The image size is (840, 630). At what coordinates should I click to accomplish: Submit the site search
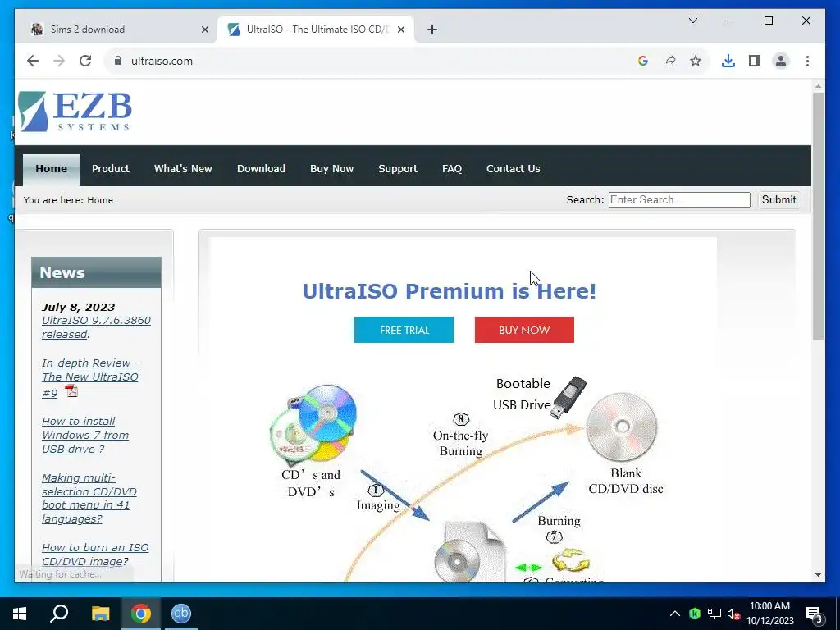[778, 200]
